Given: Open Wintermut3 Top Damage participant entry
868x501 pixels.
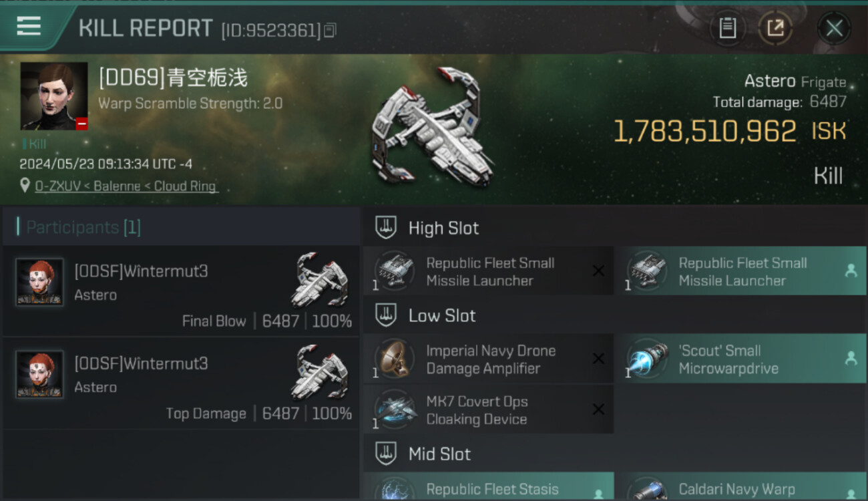Looking at the screenshot, I should (181, 383).
